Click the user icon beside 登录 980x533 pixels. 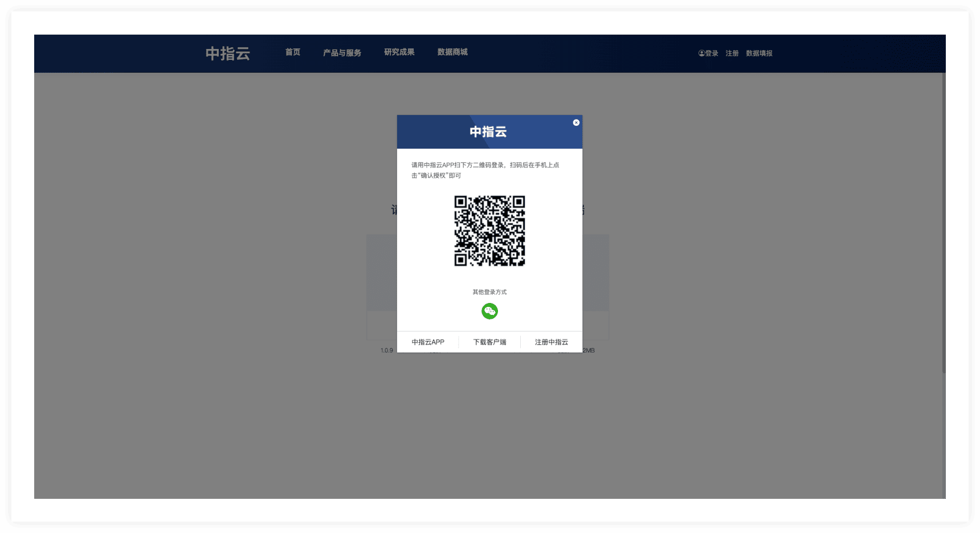[x=701, y=54]
